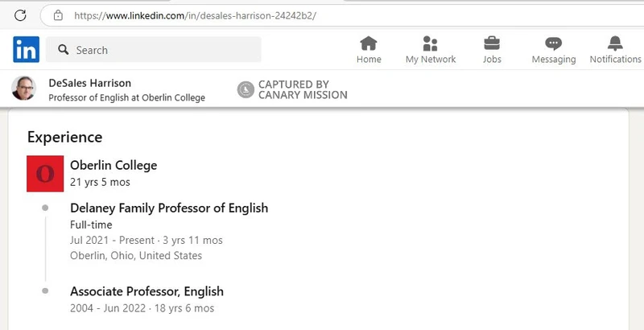Click the My Network nav label
The image size is (644, 330).
click(x=431, y=59)
